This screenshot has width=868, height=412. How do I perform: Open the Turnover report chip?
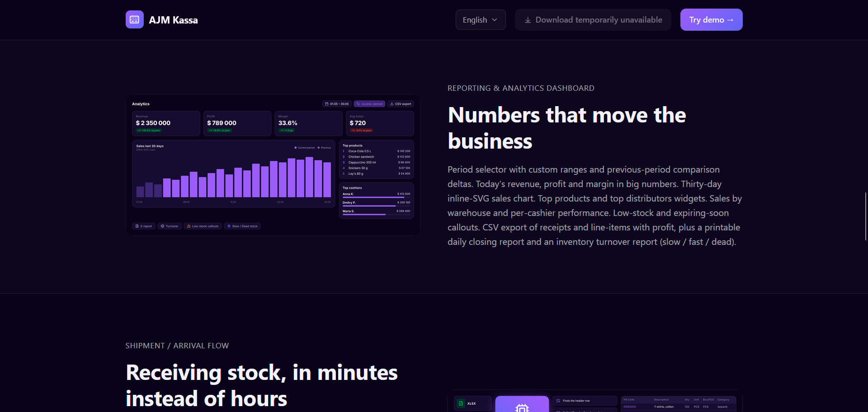[x=170, y=226]
